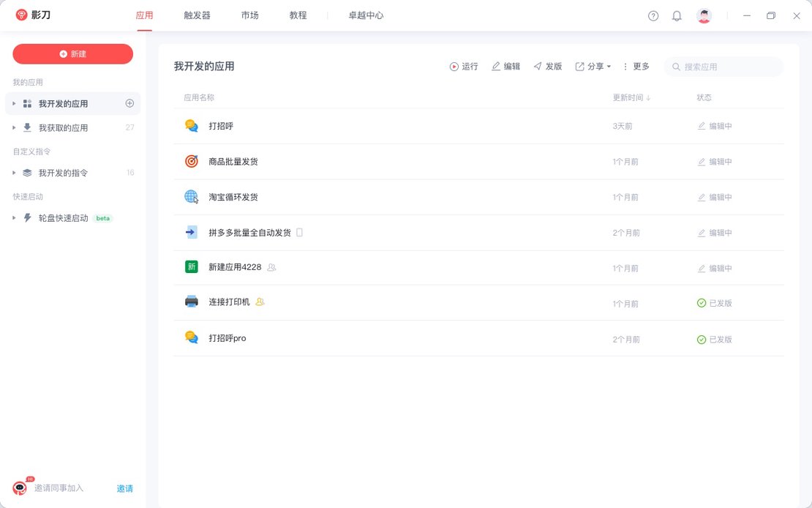Image resolution: width=812 pixels, height=508 pixels.
Task: Click the 编辑 edit toolbar button
Action: tap(505, 67)
